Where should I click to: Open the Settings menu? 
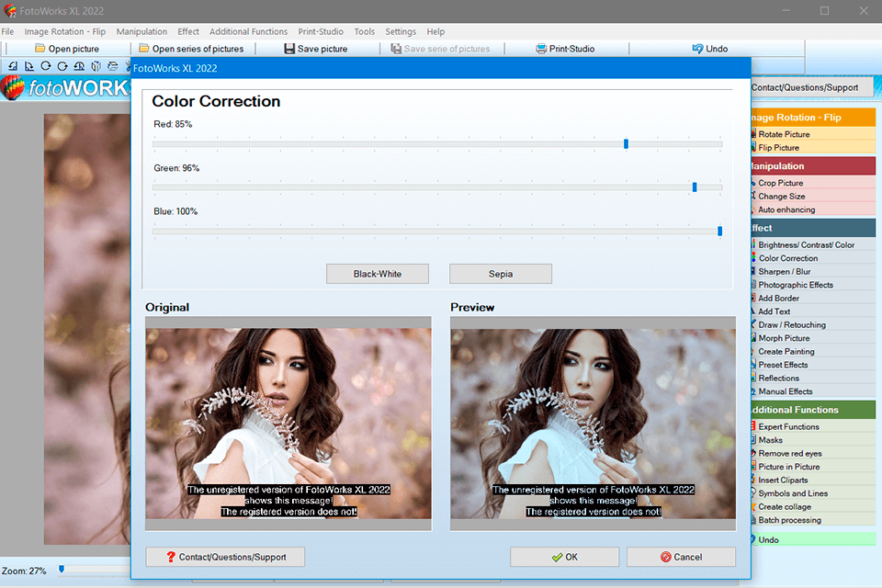[401, 31]
